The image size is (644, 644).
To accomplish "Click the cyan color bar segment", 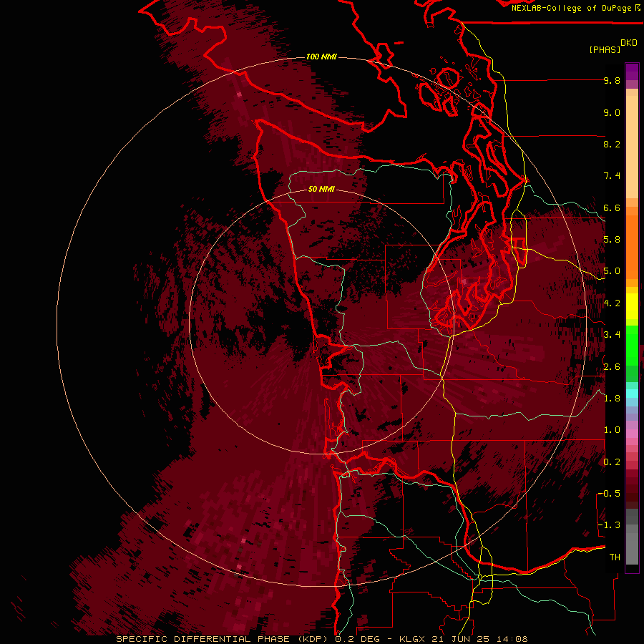I will (x=632, y=394).
